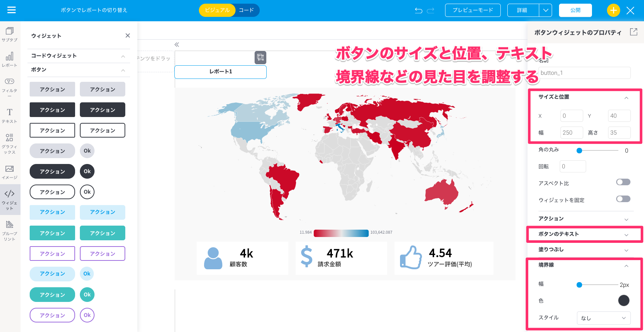Switch to コード mode
The height and width of the screenshot is (332, 644).
click(x=247, y=10)
